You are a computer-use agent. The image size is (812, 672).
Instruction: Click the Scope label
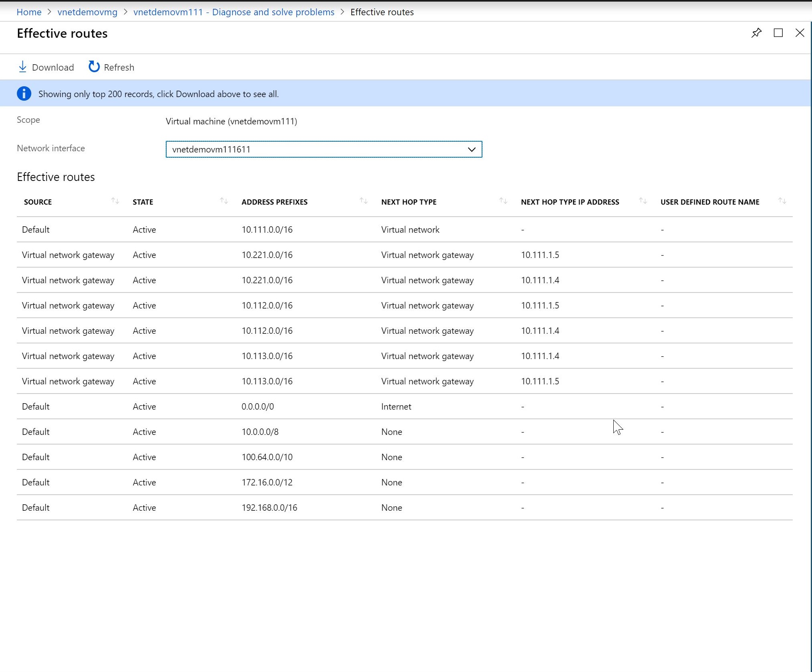pos(28,120)
